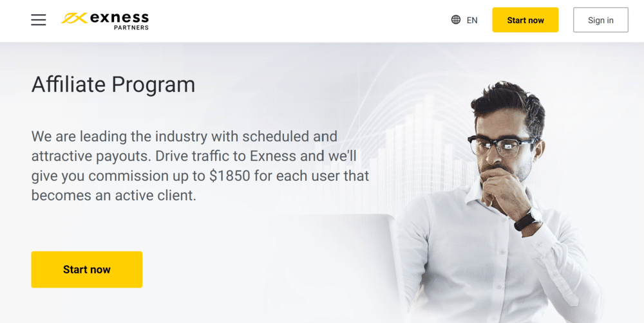The height and width of the screenshot is (323, 644).
Task: Click the exness wordmark text
Action: [119, 17]
